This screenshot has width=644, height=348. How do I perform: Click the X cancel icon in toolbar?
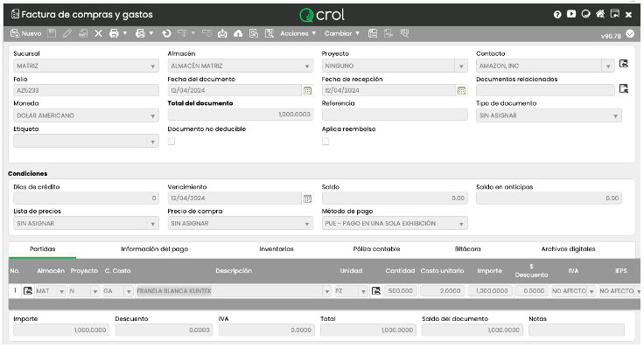point(98,33)
